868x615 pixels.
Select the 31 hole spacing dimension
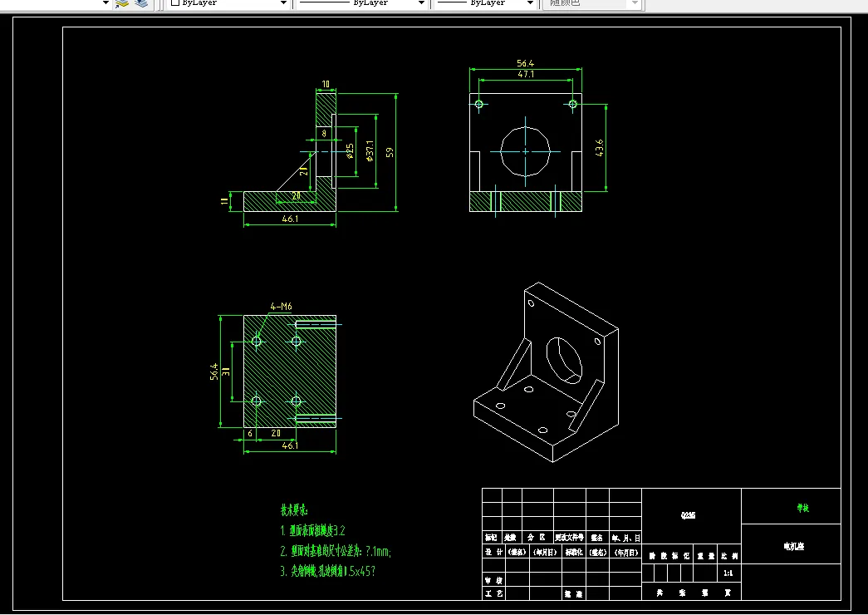click(225, 371)
